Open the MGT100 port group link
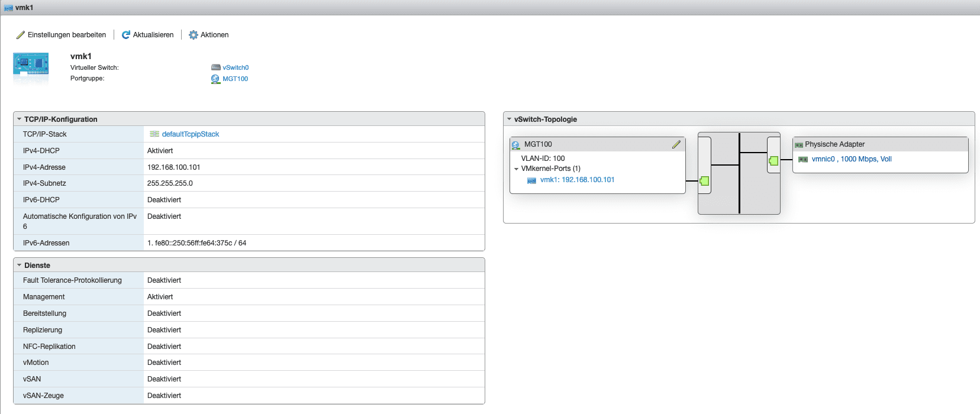This screenshot has width=980, height=414. tap(236, 79)
